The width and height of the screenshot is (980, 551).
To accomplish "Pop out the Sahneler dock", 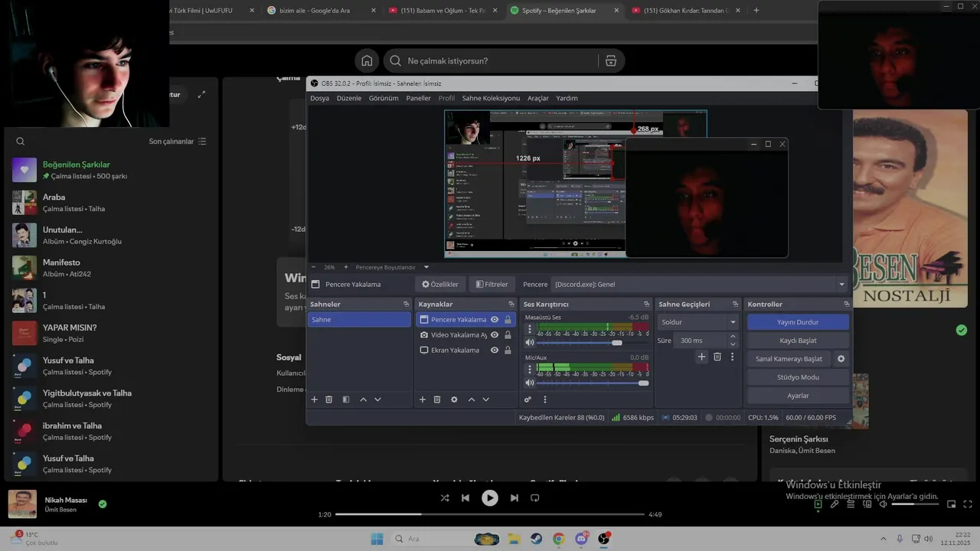I will 407,304.
